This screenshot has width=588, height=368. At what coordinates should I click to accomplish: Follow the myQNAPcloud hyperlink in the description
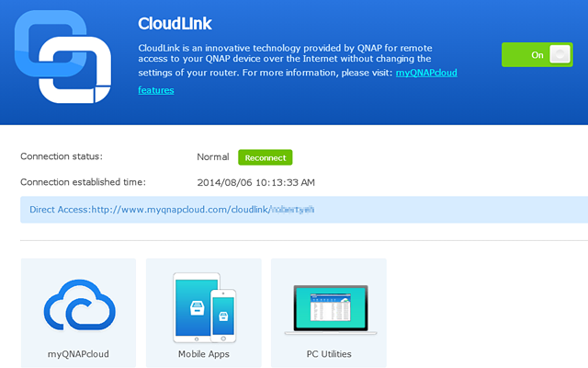[426, 72]
